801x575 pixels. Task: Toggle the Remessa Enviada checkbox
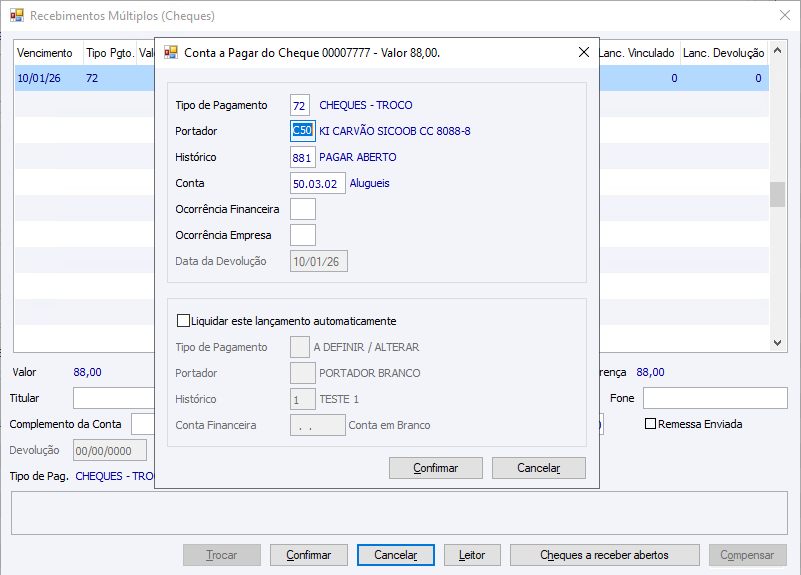(650, 424)
